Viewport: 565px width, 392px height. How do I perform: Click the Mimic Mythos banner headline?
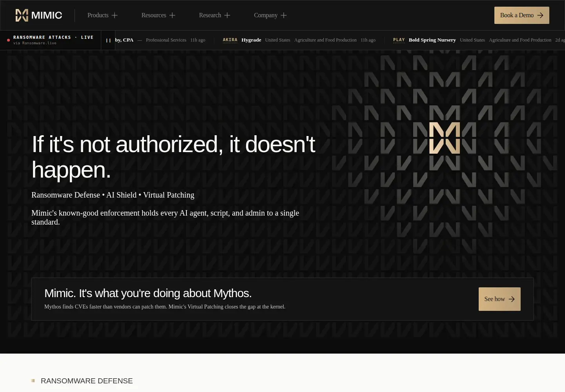[148, 293]
